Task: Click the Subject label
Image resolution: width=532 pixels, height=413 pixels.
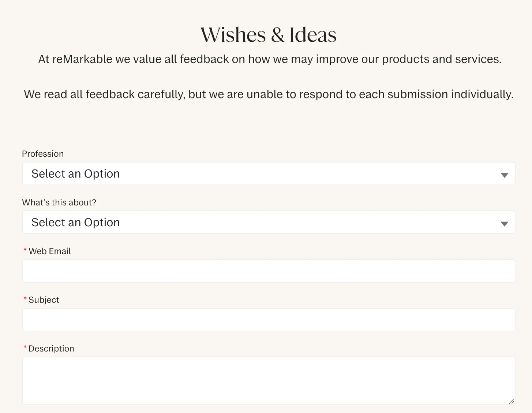Action: point(44,299)
